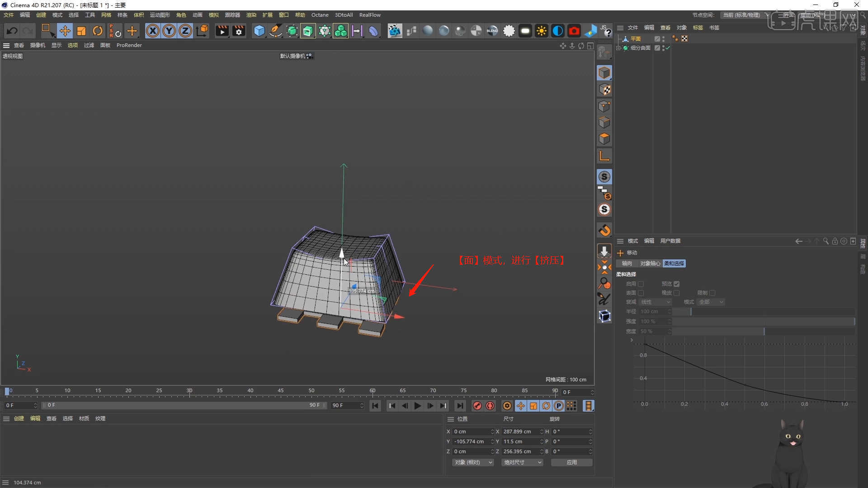Toggle the 限制 checkbox
Viewport: 868px width, 488px height.
tap(712, 293)
